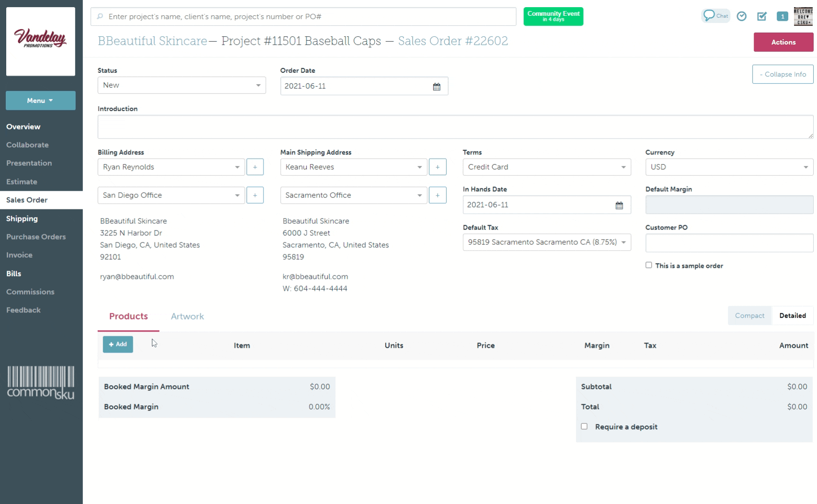Click the notification badge showing 1
The image size is (817, 504).
click(x=782, y=16)
